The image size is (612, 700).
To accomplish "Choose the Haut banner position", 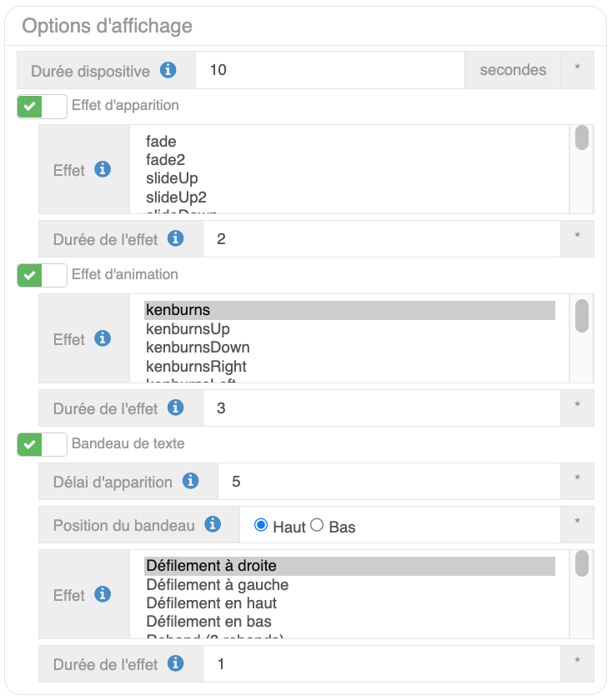I will tap(261, 526).
